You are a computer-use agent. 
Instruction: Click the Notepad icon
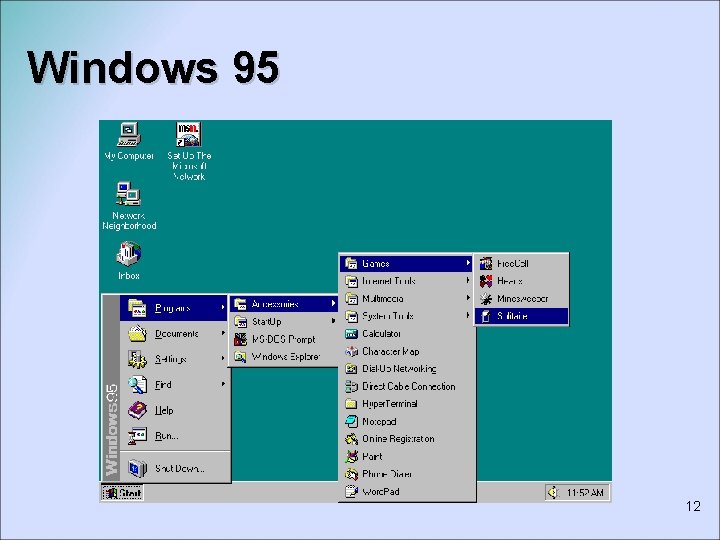[x=351, y=422]
